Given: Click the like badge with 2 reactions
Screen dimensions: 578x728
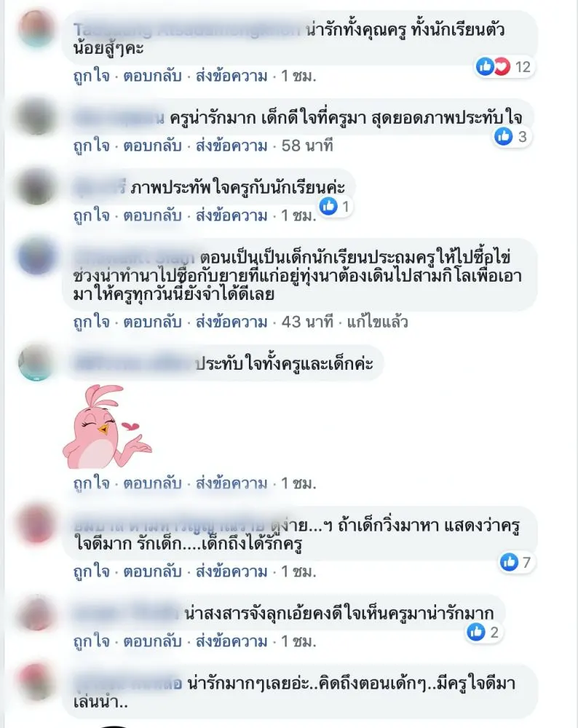Looking at the screenshot, I should [x=483, y=632].
